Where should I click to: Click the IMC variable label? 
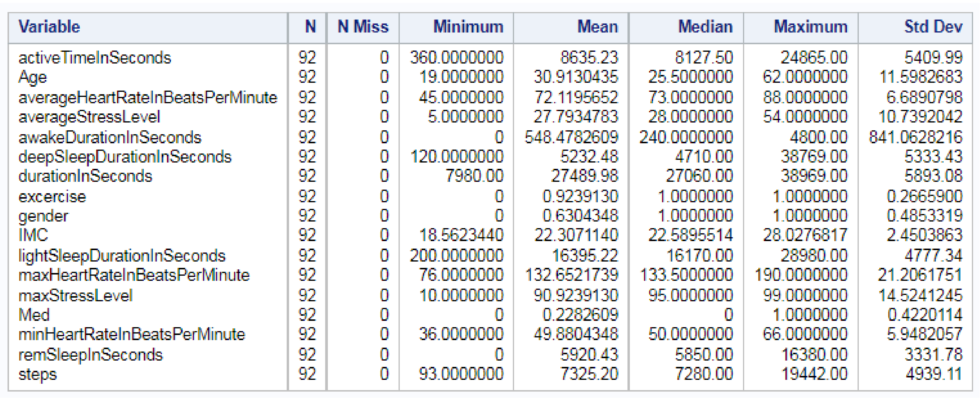33,235
